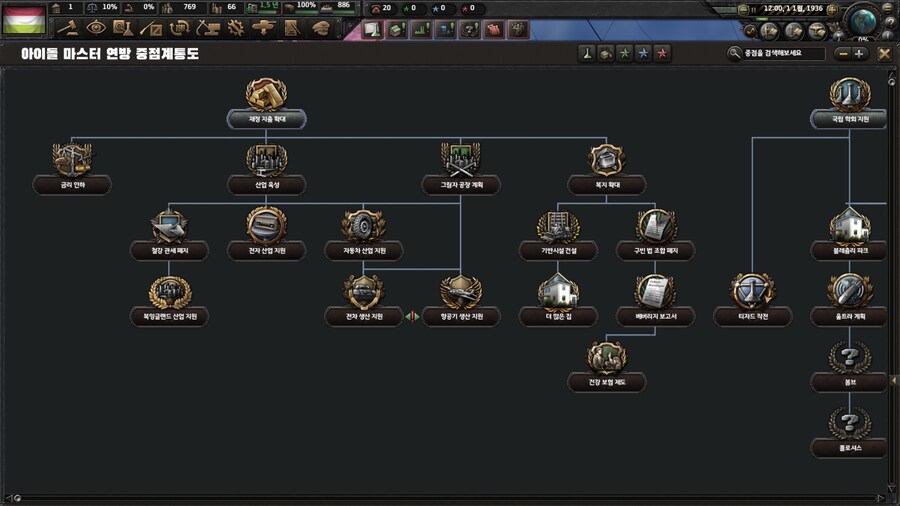Viewport: 900px width, 506px height.
Task: Toggle the red star focus filter
Action: click(662, 53)
